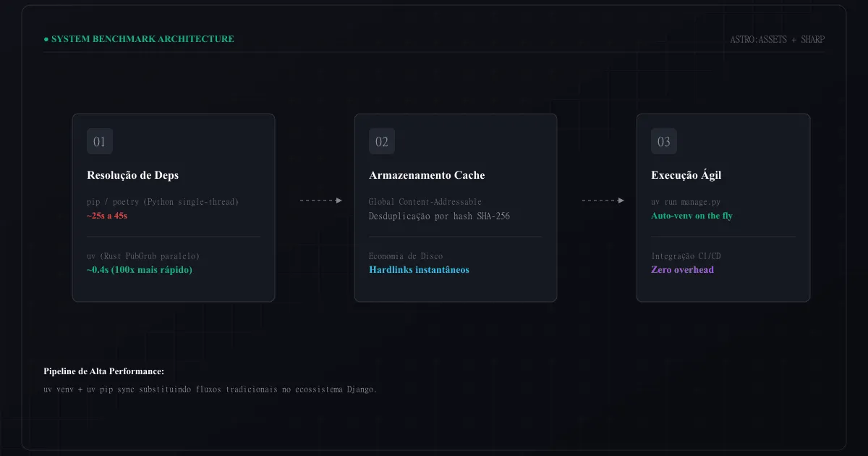
Task: Click the 'uv run manage.py' command text
Action: pyautogui.click(x=686, y=202)
